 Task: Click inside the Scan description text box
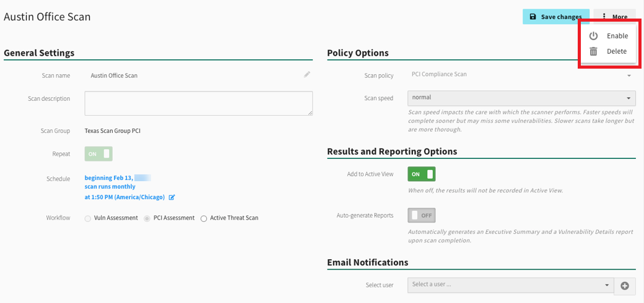point(198,103)
